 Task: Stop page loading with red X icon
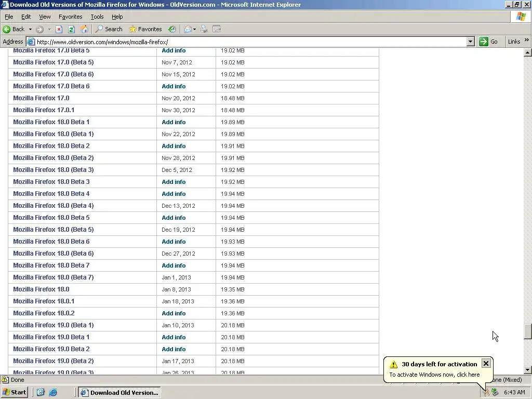tap(59, 29)
